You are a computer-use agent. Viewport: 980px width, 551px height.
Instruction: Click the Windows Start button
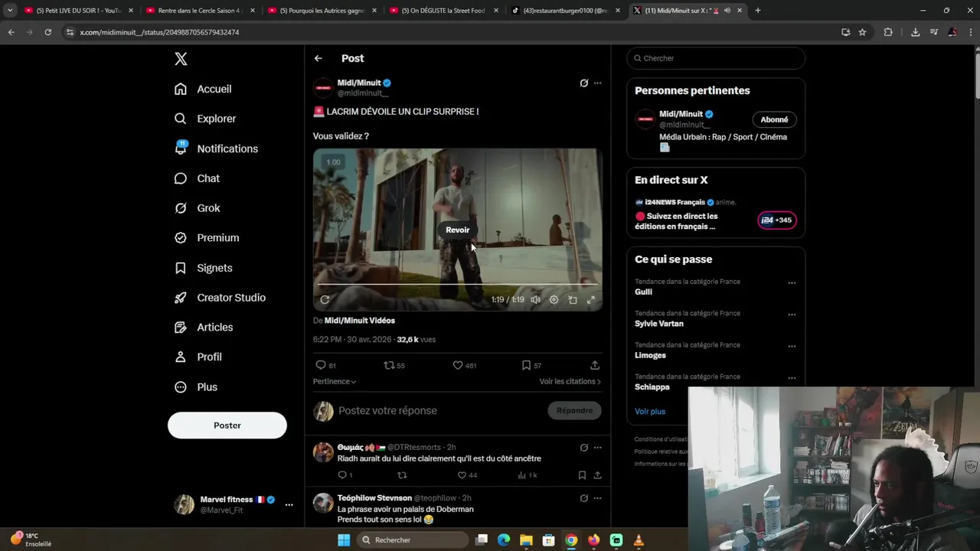344,540
